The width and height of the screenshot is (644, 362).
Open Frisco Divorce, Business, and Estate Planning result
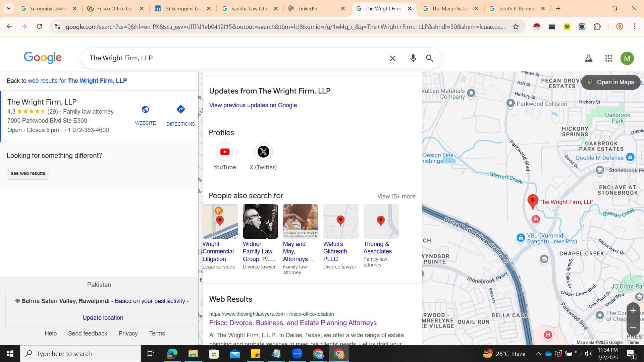293,323
